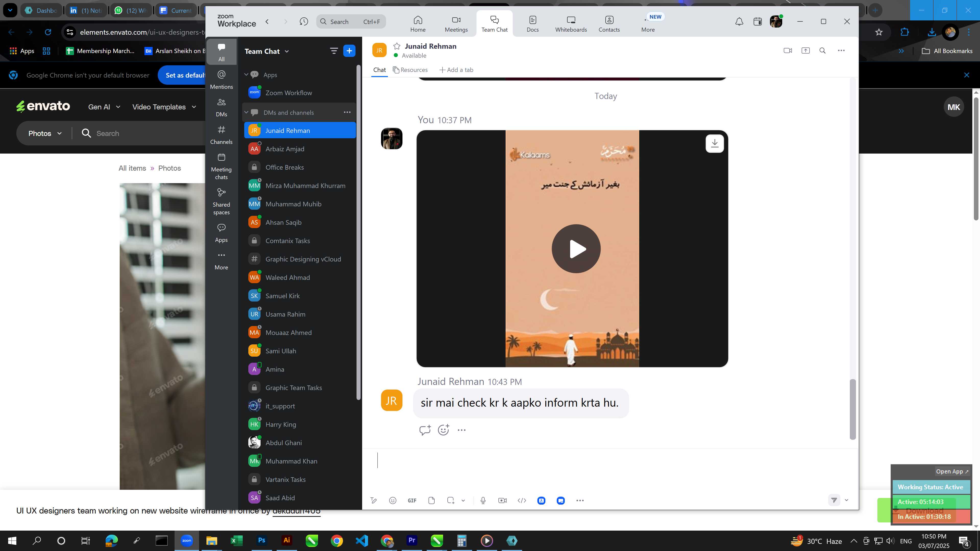980x551 pixels.
Task: Open the text formatting tool in composer
Action: click(374, 500)
